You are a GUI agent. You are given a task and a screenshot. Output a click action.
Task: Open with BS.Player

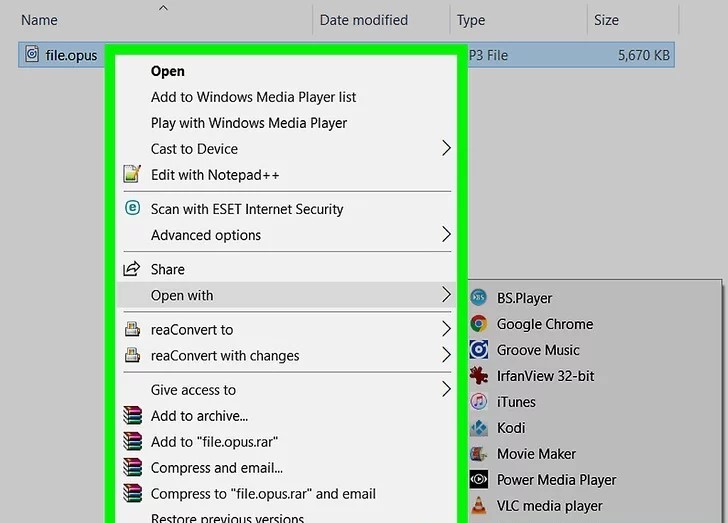pyautogui.click(x=595, y=298)
